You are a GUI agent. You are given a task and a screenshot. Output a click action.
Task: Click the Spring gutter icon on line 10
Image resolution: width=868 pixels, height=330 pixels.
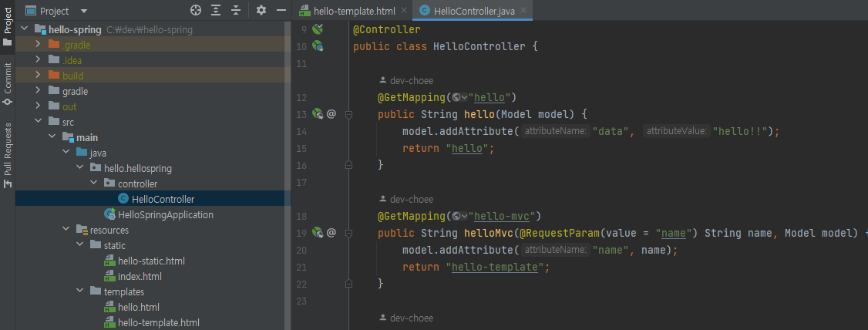tap(317, 46)
